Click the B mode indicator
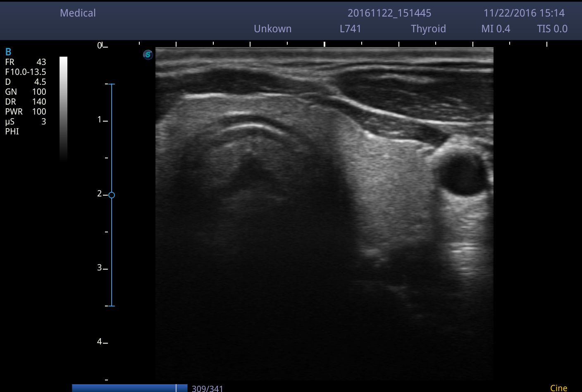The width and height of the screenshot is (582, 392). tap(8, 52)
